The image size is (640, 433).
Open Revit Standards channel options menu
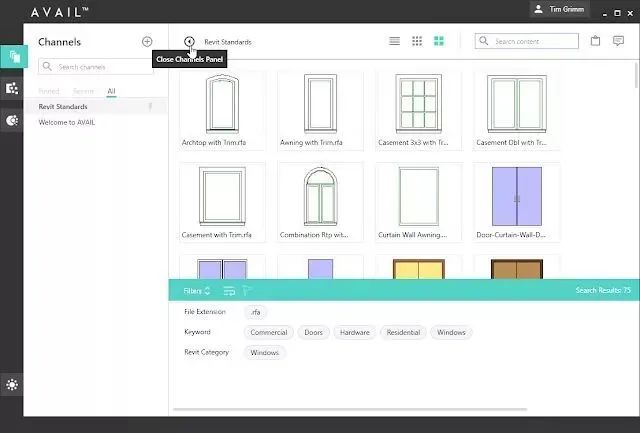click(150, 107)
